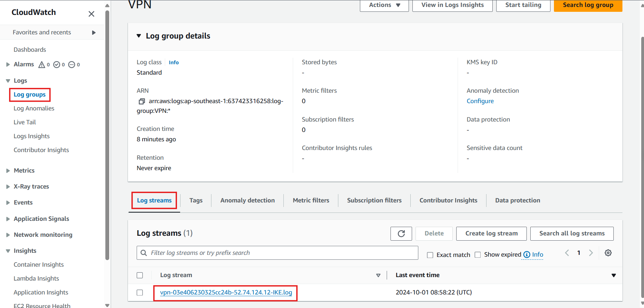Image resolution: width=644 pixels, height=308 pixels.
Task: Enable Show expired checkbox
Action: (478, 255)
